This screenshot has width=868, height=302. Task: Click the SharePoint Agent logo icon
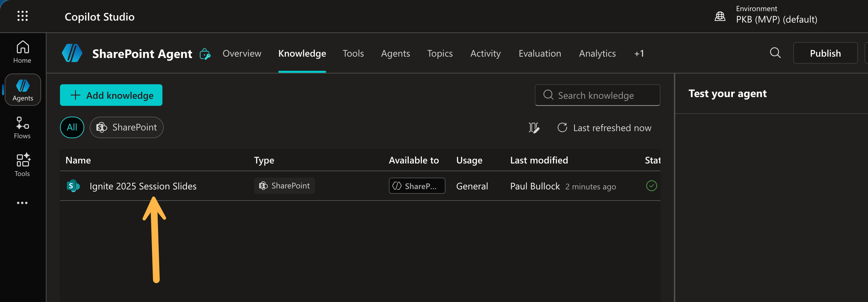coord(72,53)
